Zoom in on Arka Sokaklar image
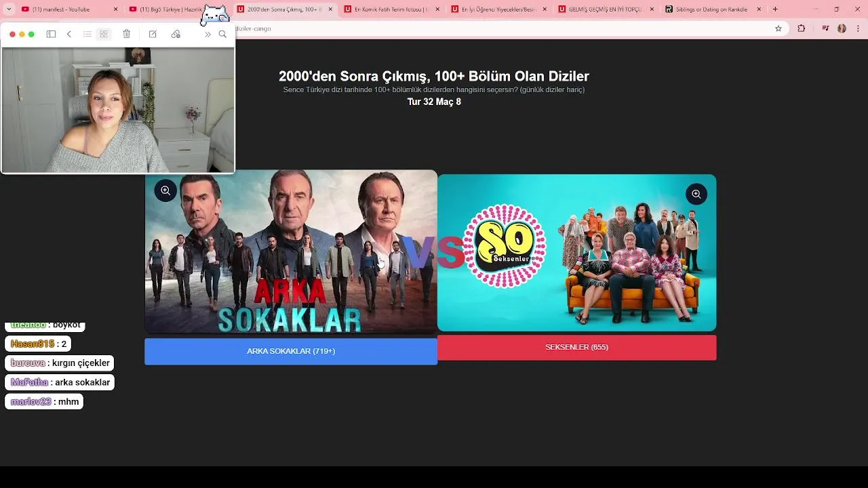 (165, 190)
